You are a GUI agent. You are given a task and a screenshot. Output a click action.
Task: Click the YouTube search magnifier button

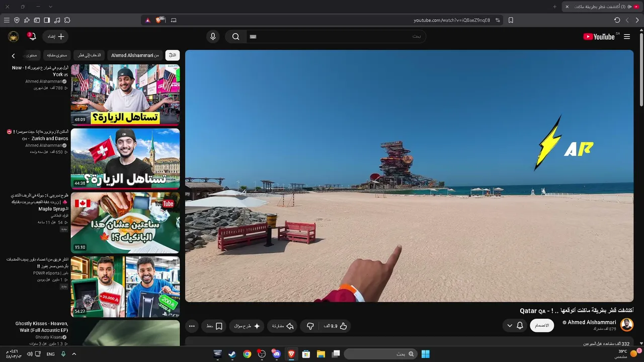pos(235,37)
